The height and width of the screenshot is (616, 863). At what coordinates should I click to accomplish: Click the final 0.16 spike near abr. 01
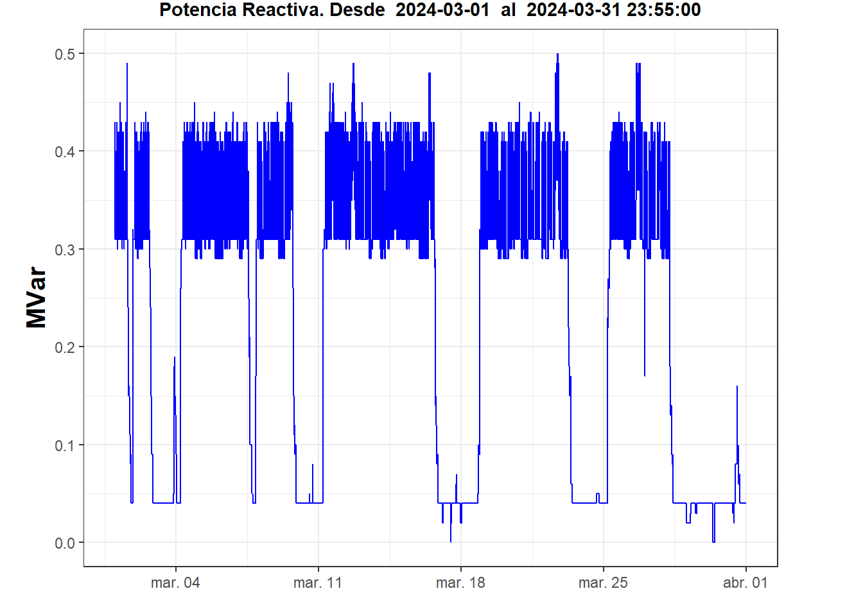point(737,388)
